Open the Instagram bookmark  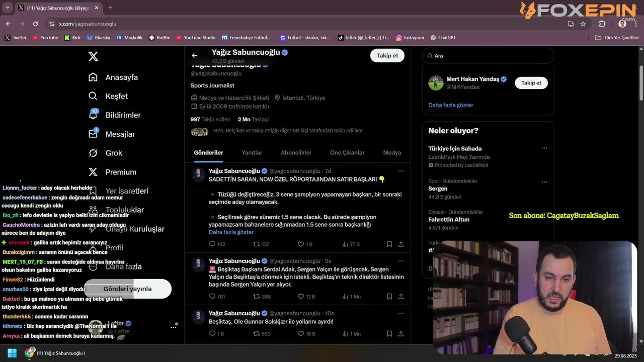(x=410, y=38)
